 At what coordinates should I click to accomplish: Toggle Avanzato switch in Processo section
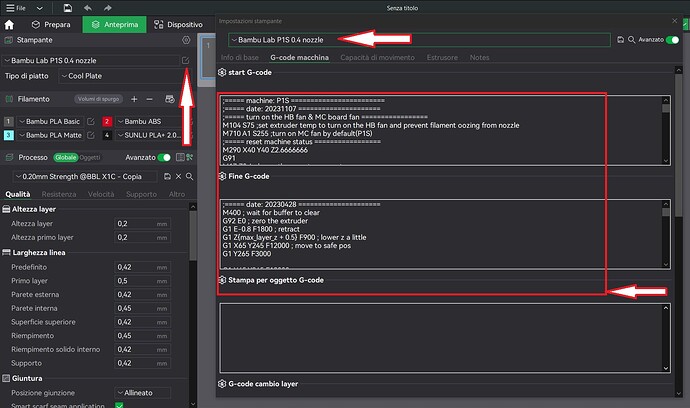164,158
